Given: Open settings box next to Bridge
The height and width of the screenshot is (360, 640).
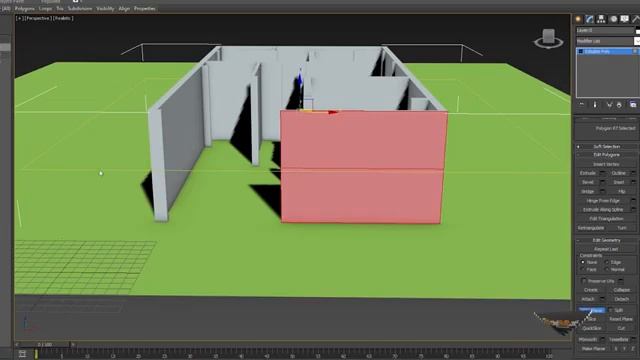Looking at the screenshot, I should point(602,191).
